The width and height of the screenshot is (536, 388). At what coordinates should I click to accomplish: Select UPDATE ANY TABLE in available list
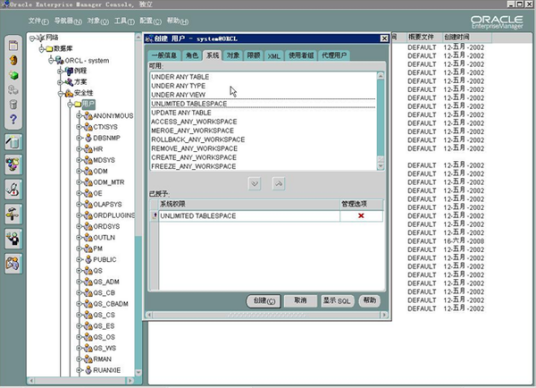click(x=181, y=112)
